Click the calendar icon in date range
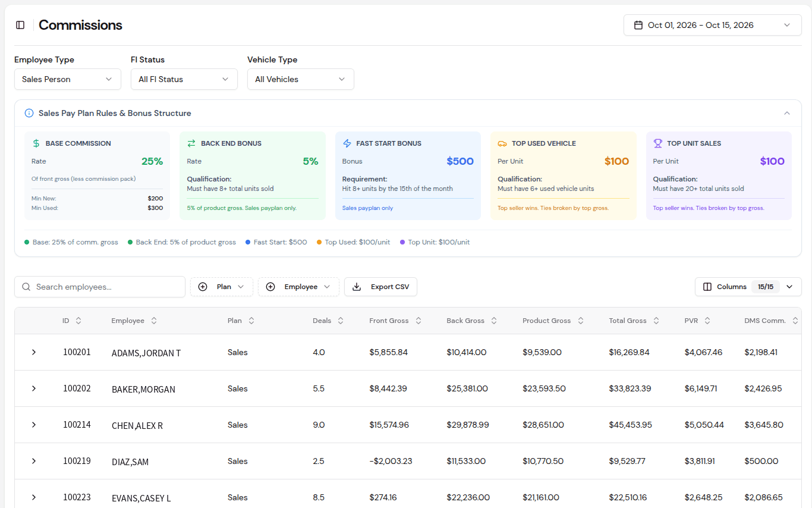The image size is (812, 508). click(x=638, y=25)
